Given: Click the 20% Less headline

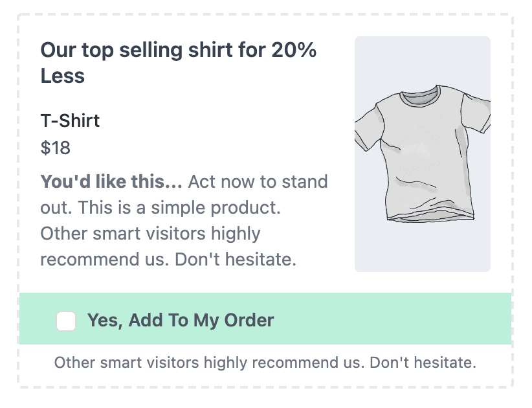Looking at the screenshot, I should click(178, 62).
